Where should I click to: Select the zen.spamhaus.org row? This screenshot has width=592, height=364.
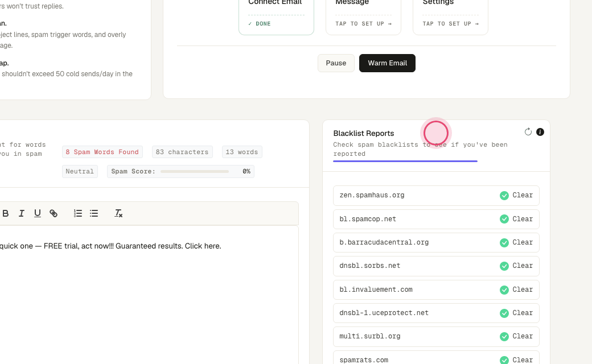[436, 196]
